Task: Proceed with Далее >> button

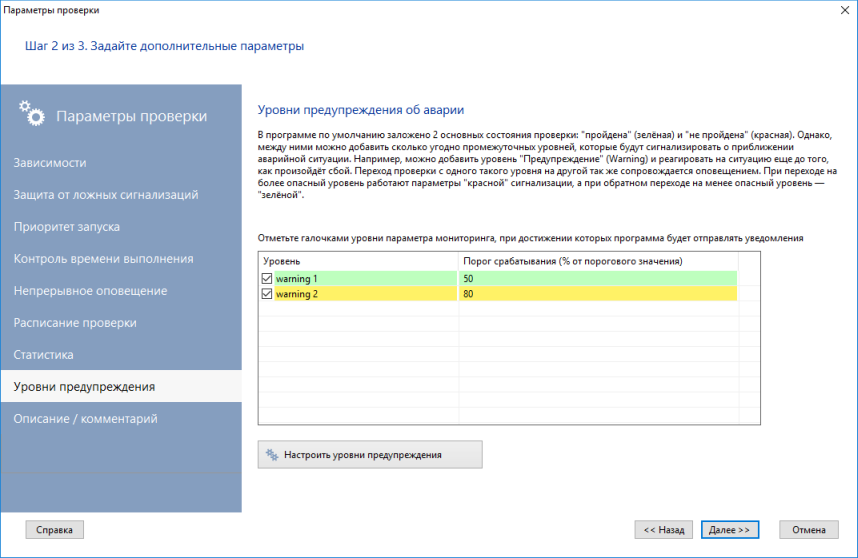Action: [730, 529]
